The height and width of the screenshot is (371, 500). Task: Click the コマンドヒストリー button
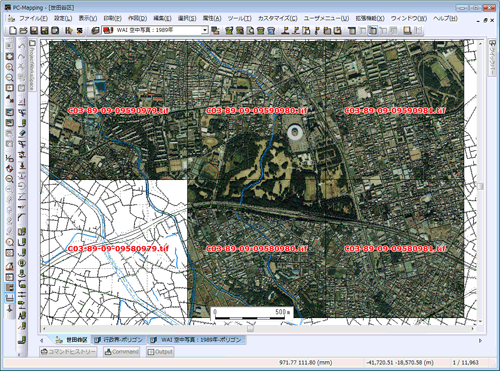(x=68, y=352)
